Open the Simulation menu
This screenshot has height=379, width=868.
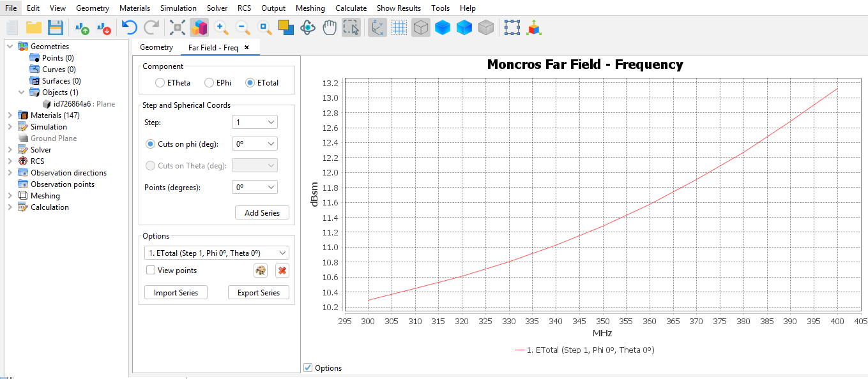pos(178,8)
